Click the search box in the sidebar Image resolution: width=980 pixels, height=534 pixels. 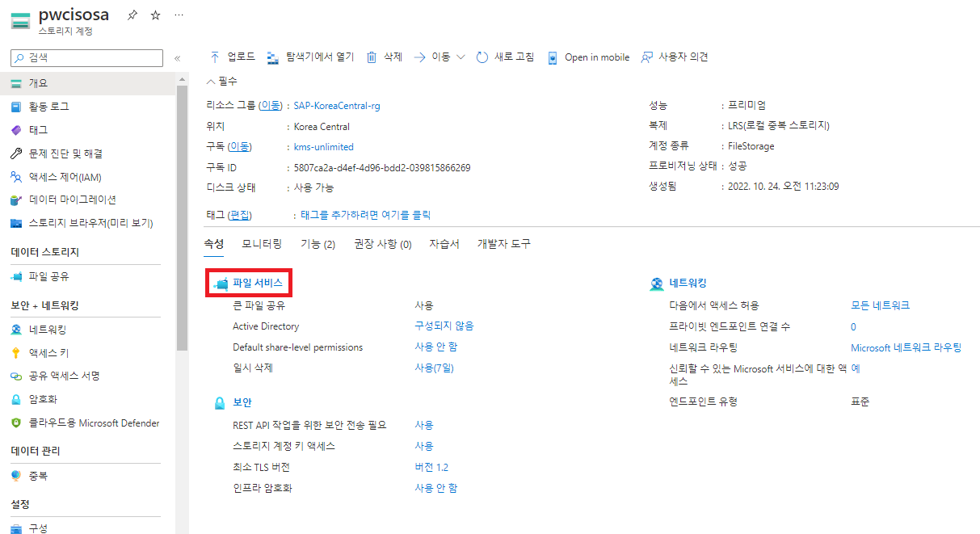87,57
